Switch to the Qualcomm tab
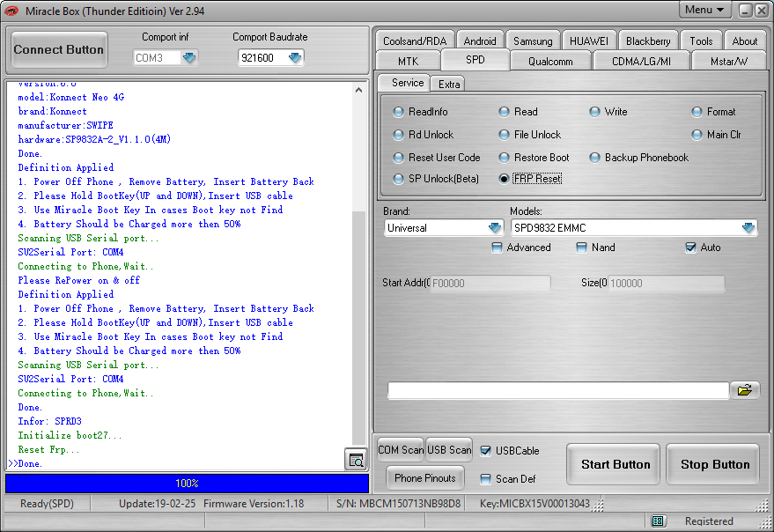Image resolution: width=774 pixels, height=532 pixels. tap(550, 62)
